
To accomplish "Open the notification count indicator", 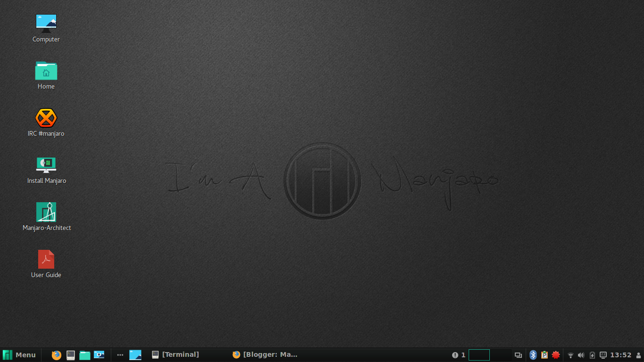I will pyautogui.click(x=458, y=355).
